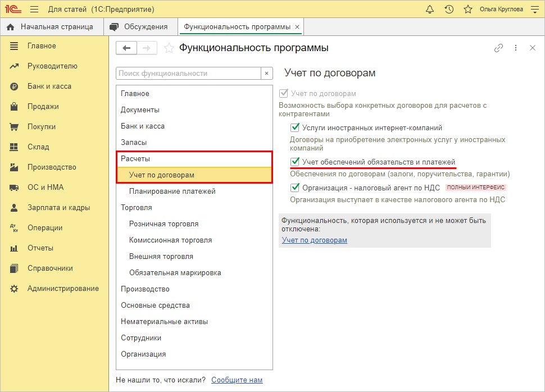Add page to favorites star icon

click(169, 48)
